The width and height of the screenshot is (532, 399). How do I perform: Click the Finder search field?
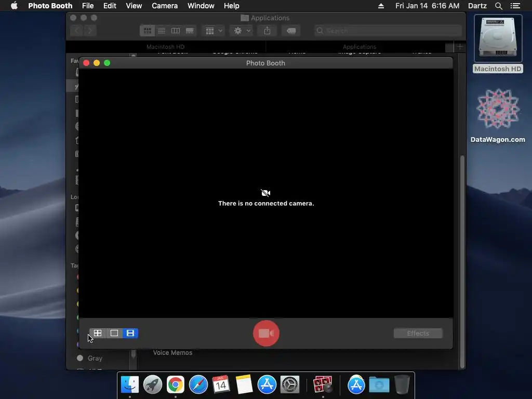click(x=388, y=31)
